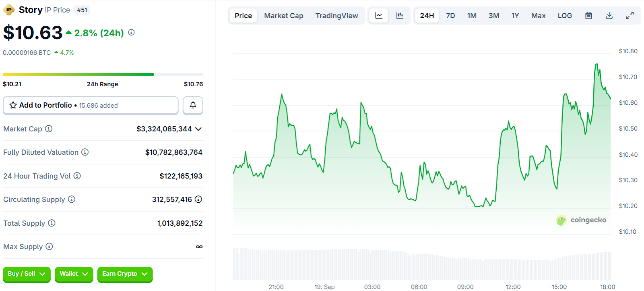Select line chart view icon
The height and width of the screenshot is (291, 644).
[379, 16]
